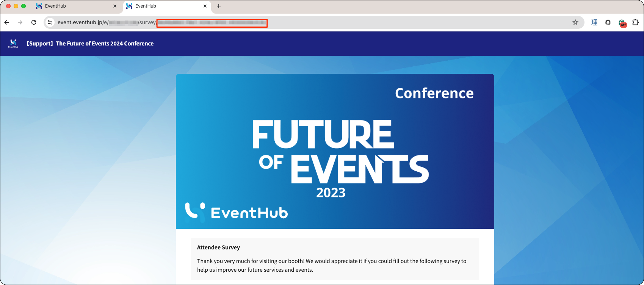The width and height of the screenshot is (644, 285).
Task: Click the 'Thank you very much' survey description
Action: [x=332, y=265]
